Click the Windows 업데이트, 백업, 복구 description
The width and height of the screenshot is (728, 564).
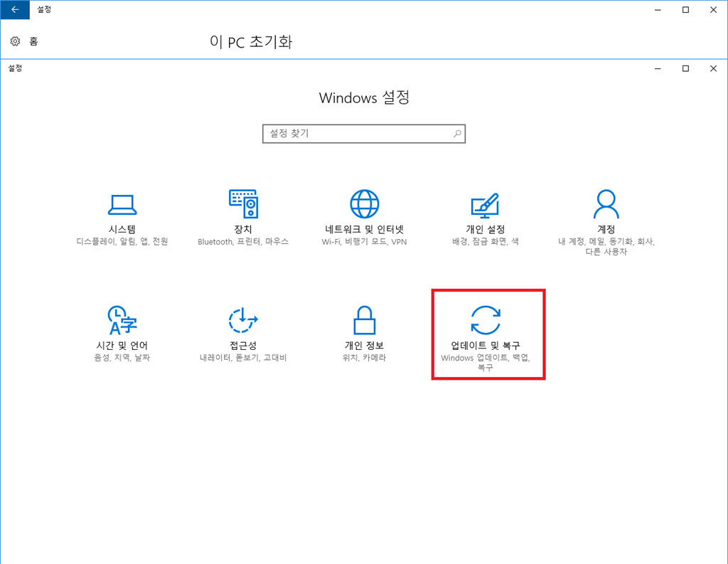[x=486, y=363]
